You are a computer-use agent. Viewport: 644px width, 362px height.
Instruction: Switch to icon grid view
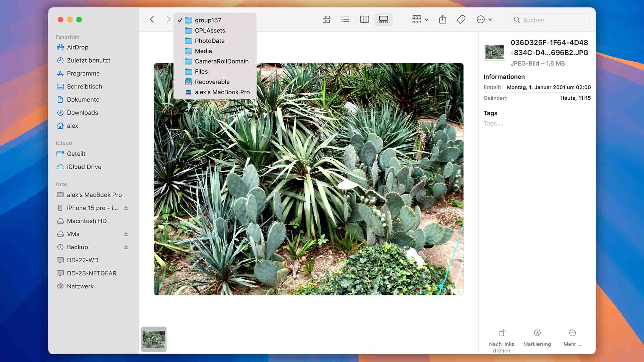pyautogui.click(x=326, y=20)
